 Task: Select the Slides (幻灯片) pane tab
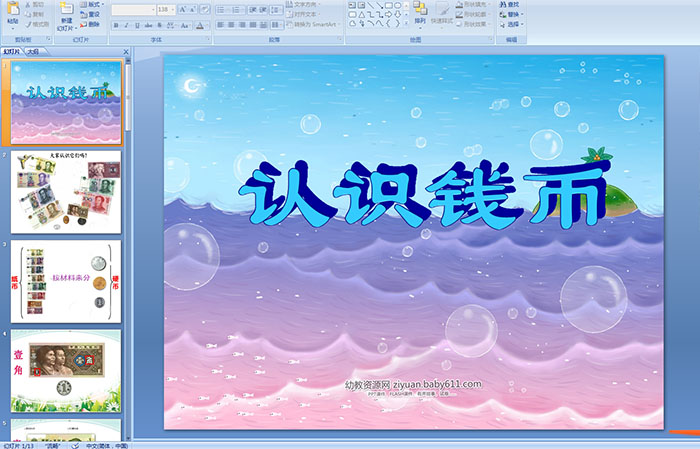[x=12, y=51]
